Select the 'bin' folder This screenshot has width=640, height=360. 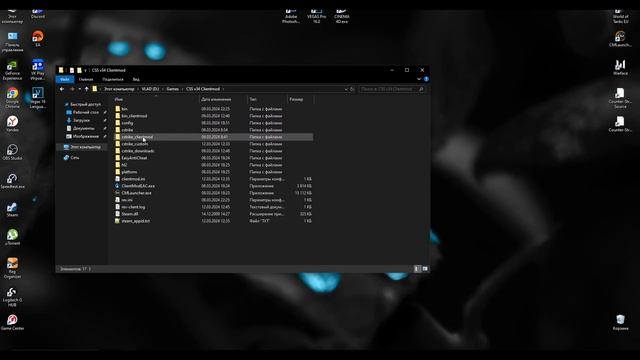pos(213,109)
